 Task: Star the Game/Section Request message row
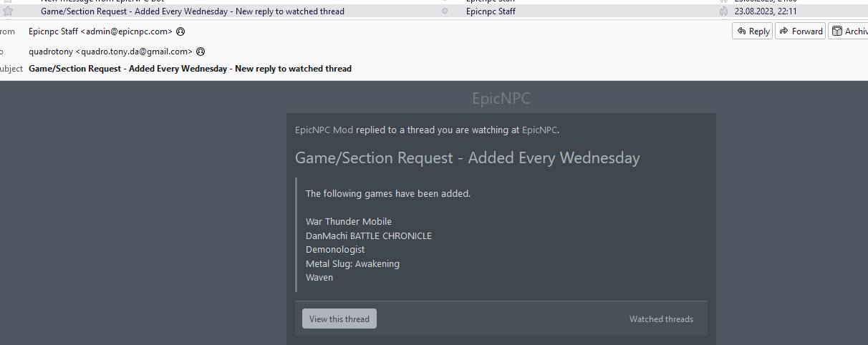pyautogui.click(x=9, y=11)
